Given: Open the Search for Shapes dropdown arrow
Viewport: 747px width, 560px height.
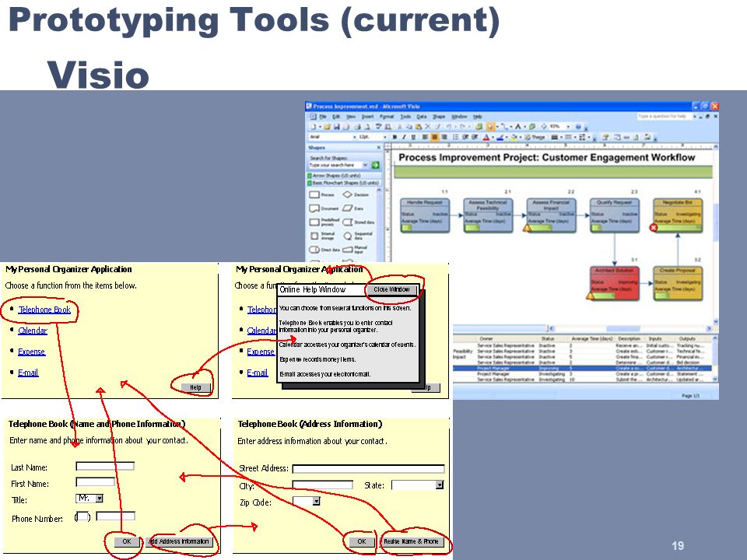Looking at the screenshot, I should point(366,165).
